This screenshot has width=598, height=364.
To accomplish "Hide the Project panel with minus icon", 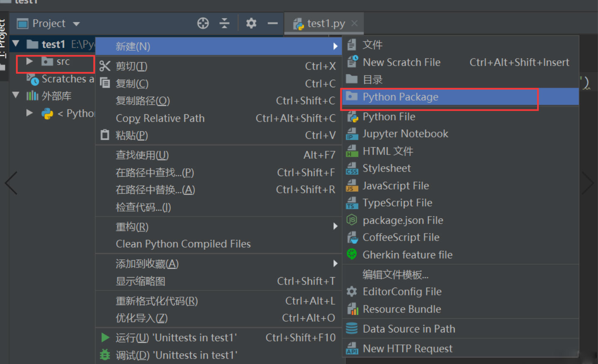I will [x=273, y=23].
